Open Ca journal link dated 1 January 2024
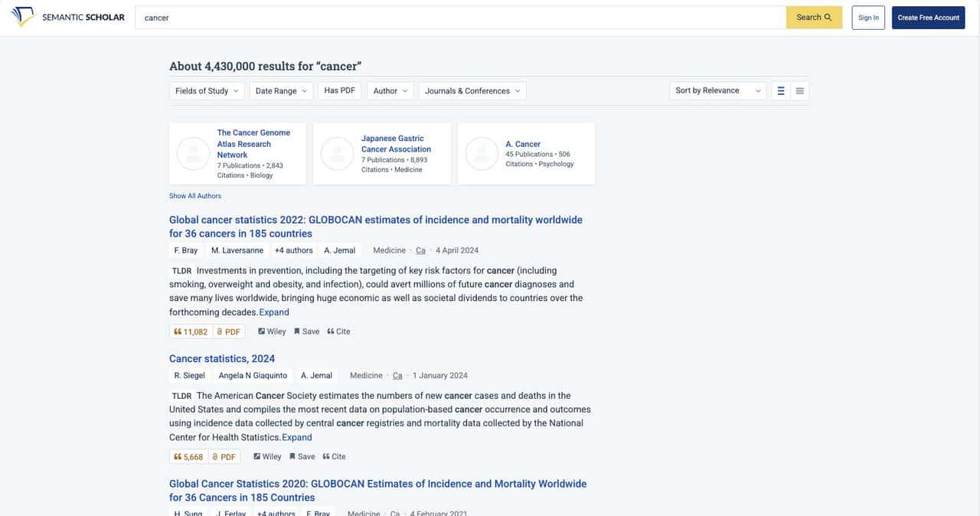The height and width of the screenshot is (516, 980). (x=397, y=376)
